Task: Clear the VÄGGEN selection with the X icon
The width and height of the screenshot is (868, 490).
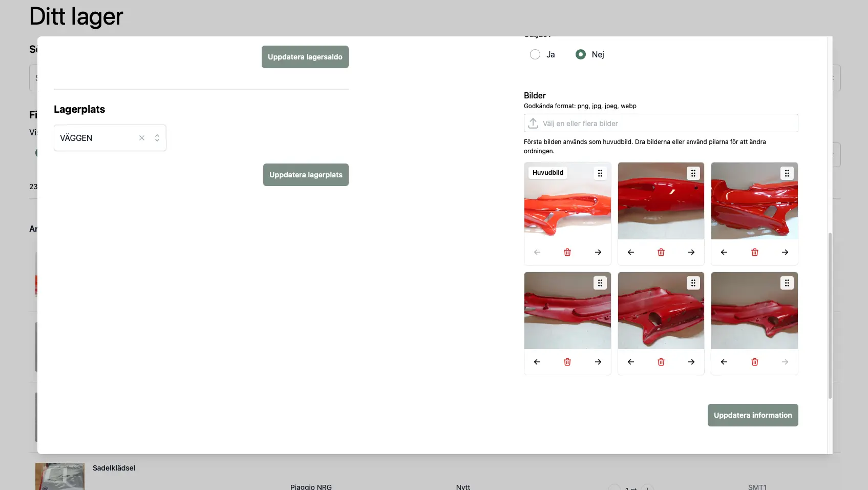Action: [142, 138]
